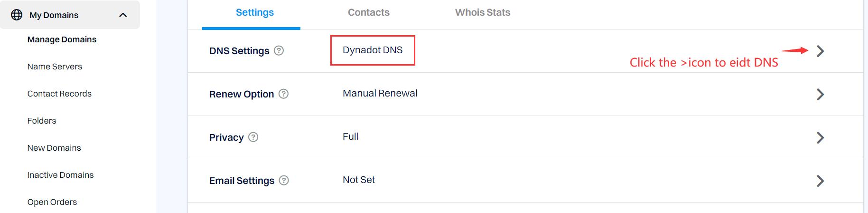Click the Dynadot DNS value

(x=373, y=50)
